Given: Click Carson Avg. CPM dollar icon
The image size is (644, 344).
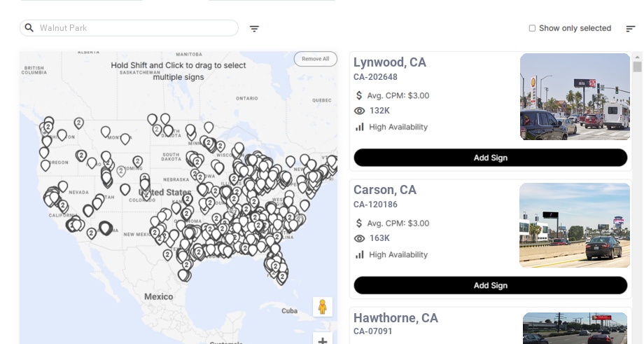Looking at the screenshot, I should point(359,223).
